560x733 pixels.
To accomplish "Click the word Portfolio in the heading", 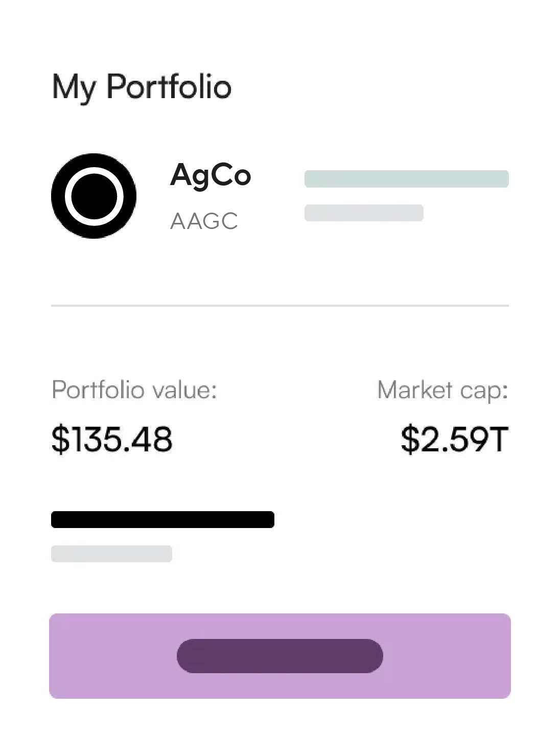I will pos(169,86).
